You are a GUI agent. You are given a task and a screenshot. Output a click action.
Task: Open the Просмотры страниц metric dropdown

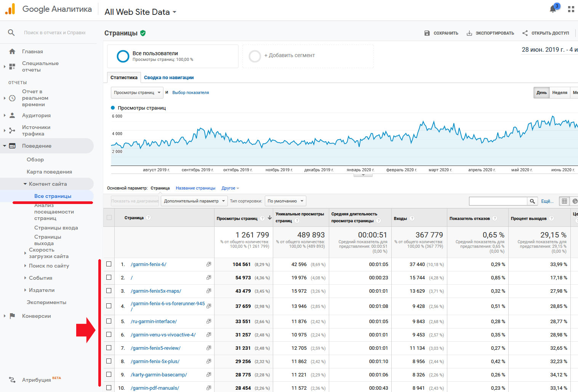[137, 92]
